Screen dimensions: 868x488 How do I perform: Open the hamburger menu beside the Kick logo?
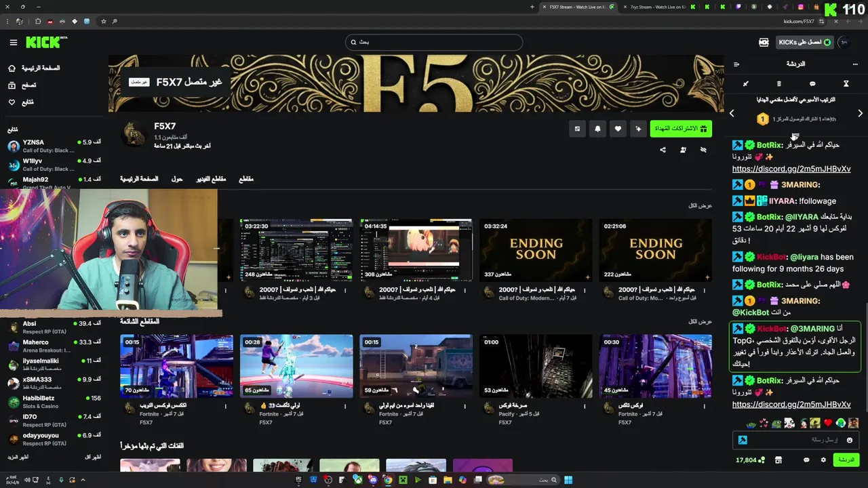tap(13, 43)
